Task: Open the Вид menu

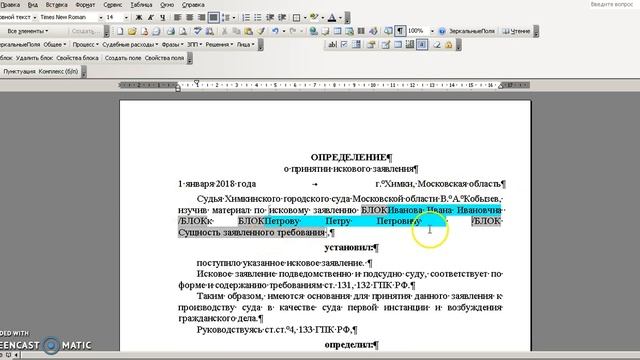Action: pyautogui.click(x=32, y=5)
